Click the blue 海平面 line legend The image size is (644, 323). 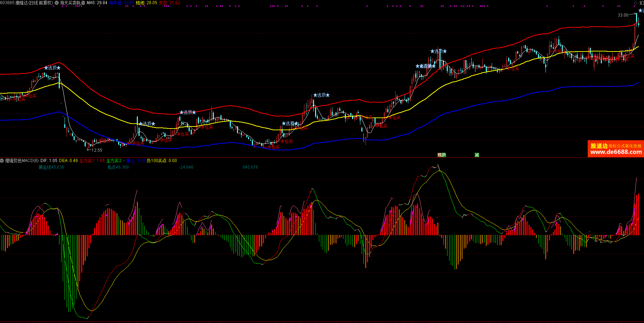pyautogui.click(x=121, y=3)
